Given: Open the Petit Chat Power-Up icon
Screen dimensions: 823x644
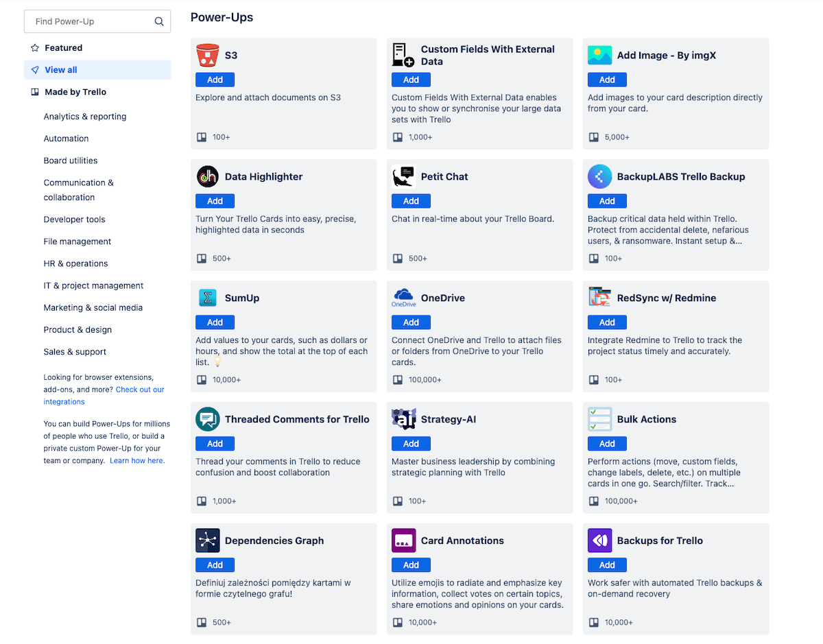Looking at the screenshot, I should coord(404,176).
